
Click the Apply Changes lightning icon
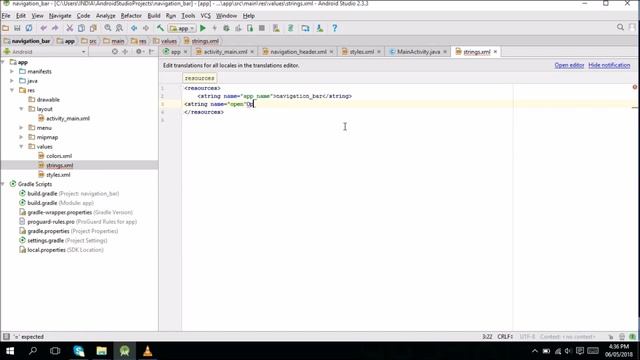tap(214, 28)
